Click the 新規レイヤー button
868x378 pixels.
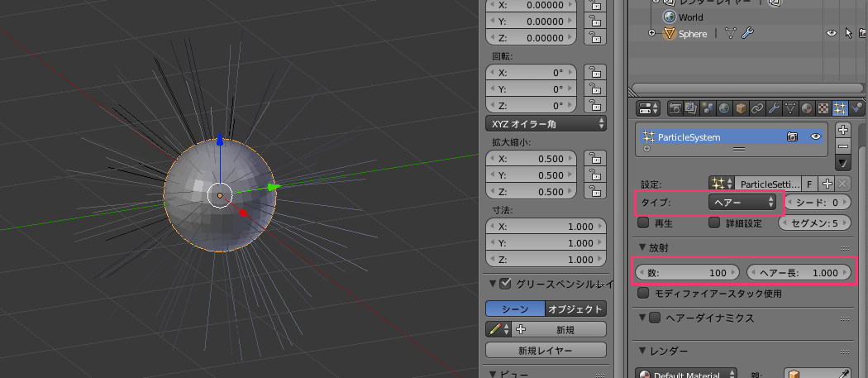coord(546,351)
